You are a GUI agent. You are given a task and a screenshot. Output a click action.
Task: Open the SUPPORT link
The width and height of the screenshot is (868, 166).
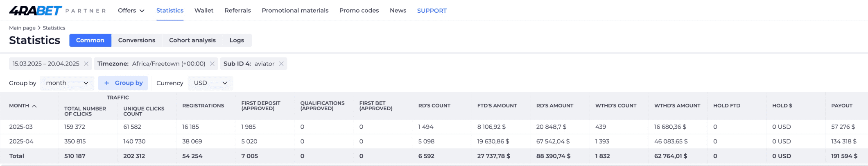tap(432, 11)
